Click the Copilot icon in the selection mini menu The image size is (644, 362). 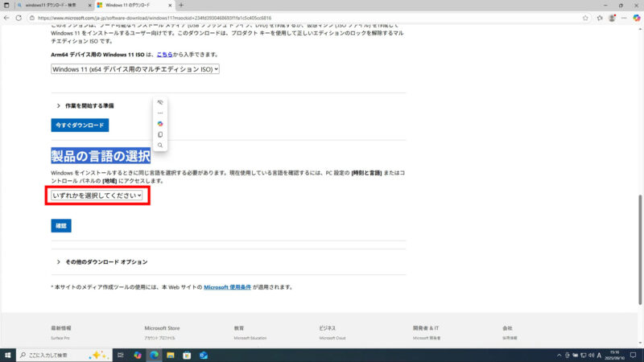(x=161, y=124)
